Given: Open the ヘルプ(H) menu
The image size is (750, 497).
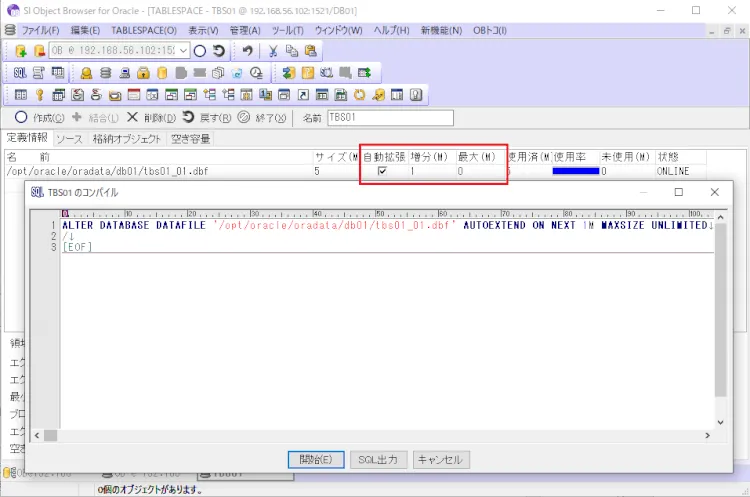Looking at the screenshot, I should [392, 31].
